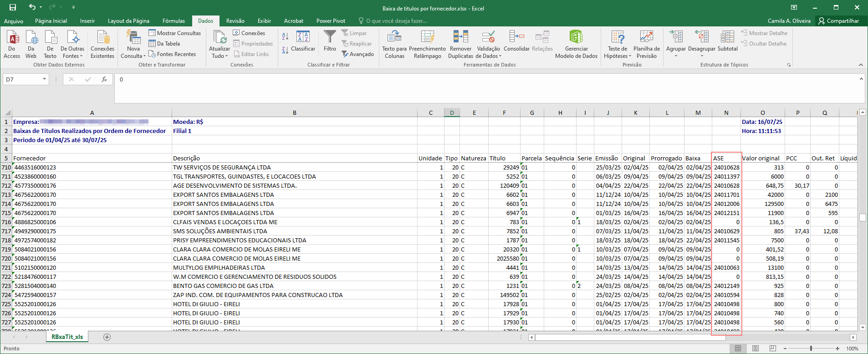Screen dimensions: 868x354
Task: Open Conexões in the connections group
Action: click(x=249, y=33)
